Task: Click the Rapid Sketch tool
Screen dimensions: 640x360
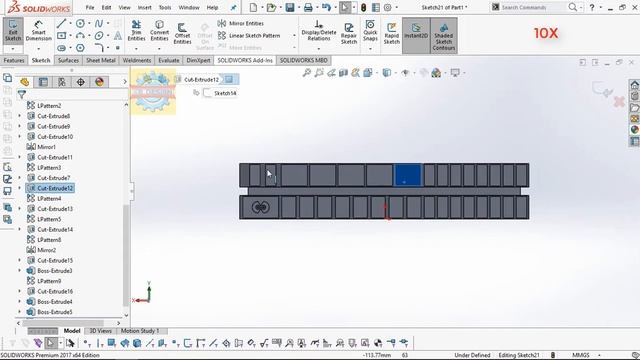Action: (391, 33)
